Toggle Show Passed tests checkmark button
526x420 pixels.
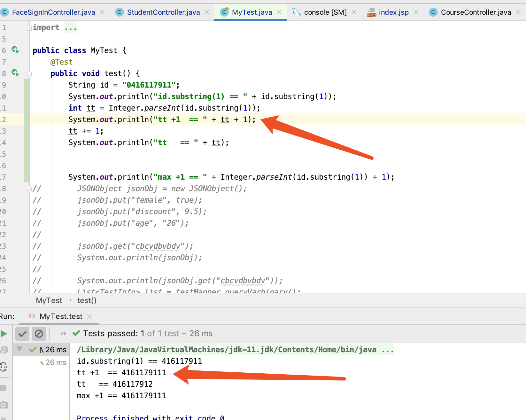click(x=22, y=334)
